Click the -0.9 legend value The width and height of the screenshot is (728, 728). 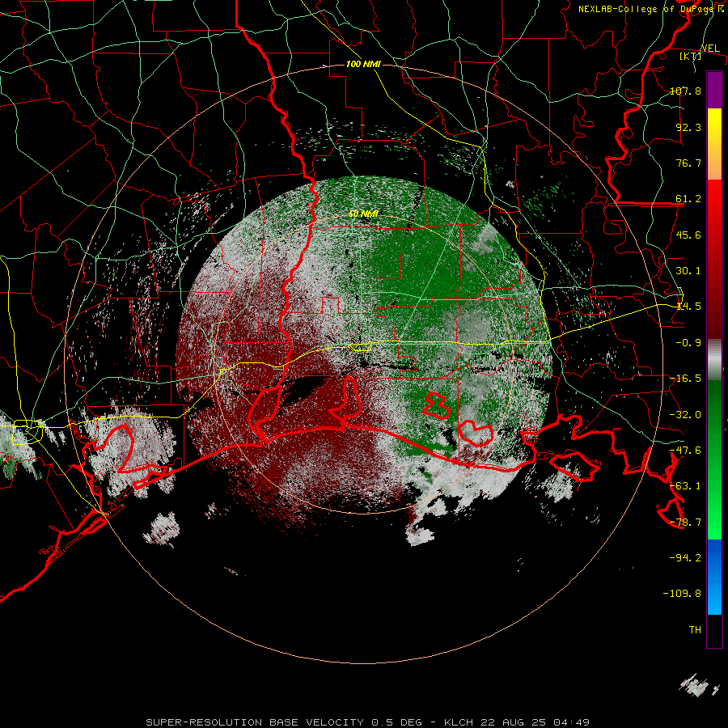(688, 343)
